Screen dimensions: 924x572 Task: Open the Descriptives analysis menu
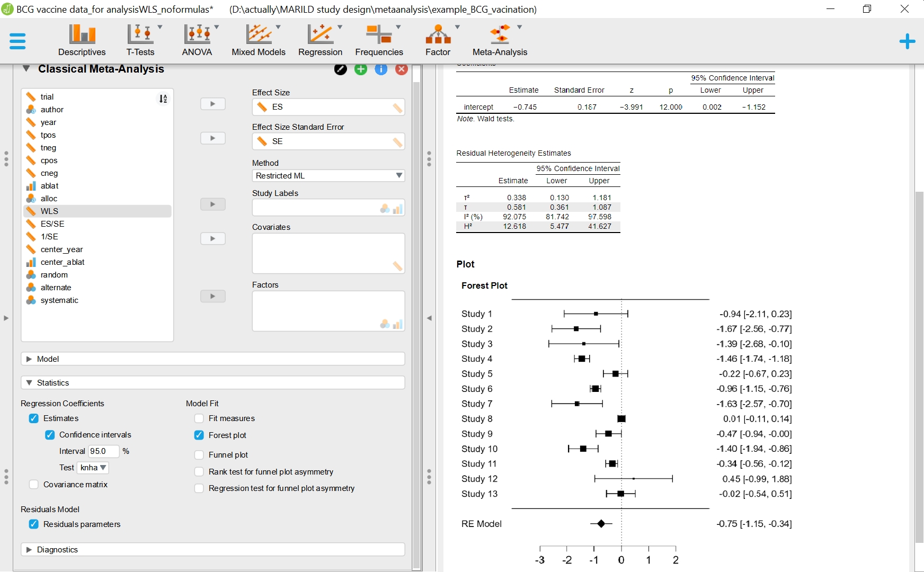click(82, 40)
